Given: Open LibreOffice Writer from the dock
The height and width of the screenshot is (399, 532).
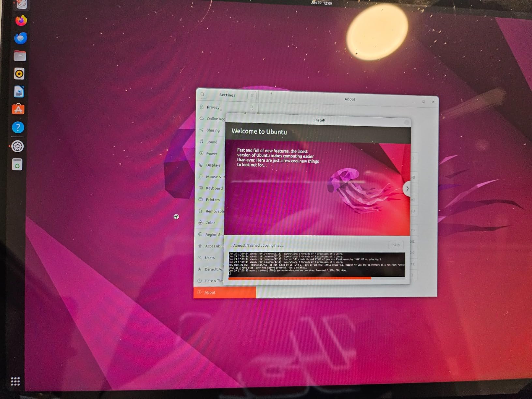Looking at the screenshot, I should [19, 92].
